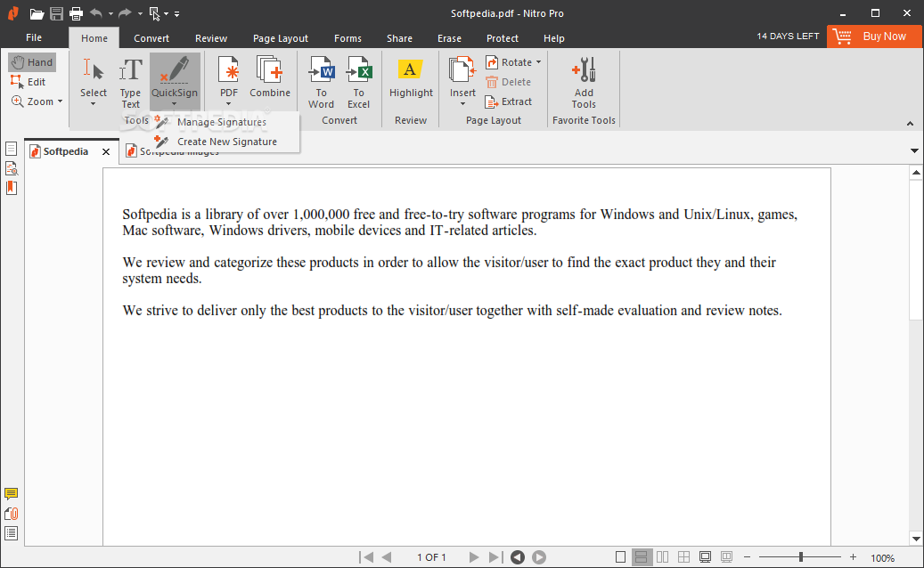This screenshot has width=924, height=568.
Task: Open the Protect ribbon tab
Action: tap(502, 38)
